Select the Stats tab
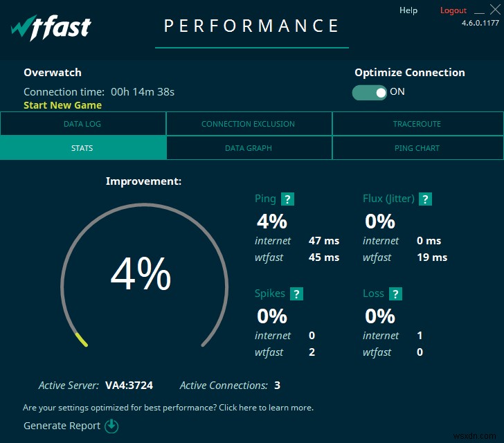 [x=82, y=148]
